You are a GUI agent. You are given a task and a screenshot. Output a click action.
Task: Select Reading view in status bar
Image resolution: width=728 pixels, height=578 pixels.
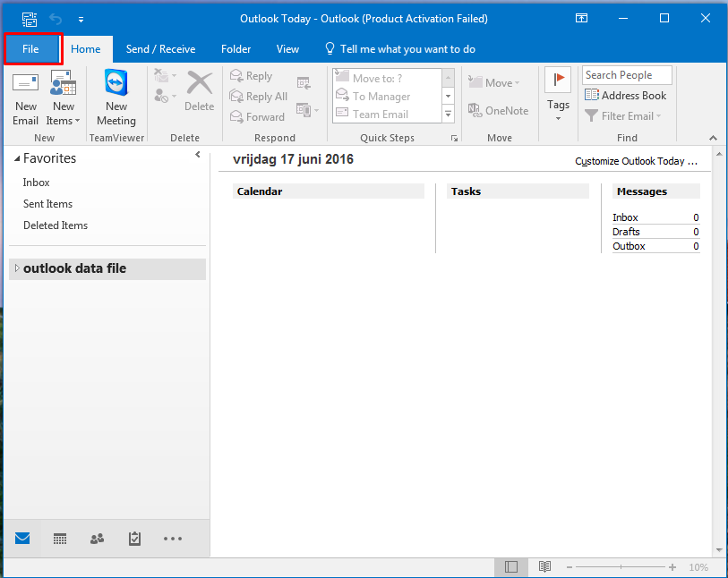544,567
